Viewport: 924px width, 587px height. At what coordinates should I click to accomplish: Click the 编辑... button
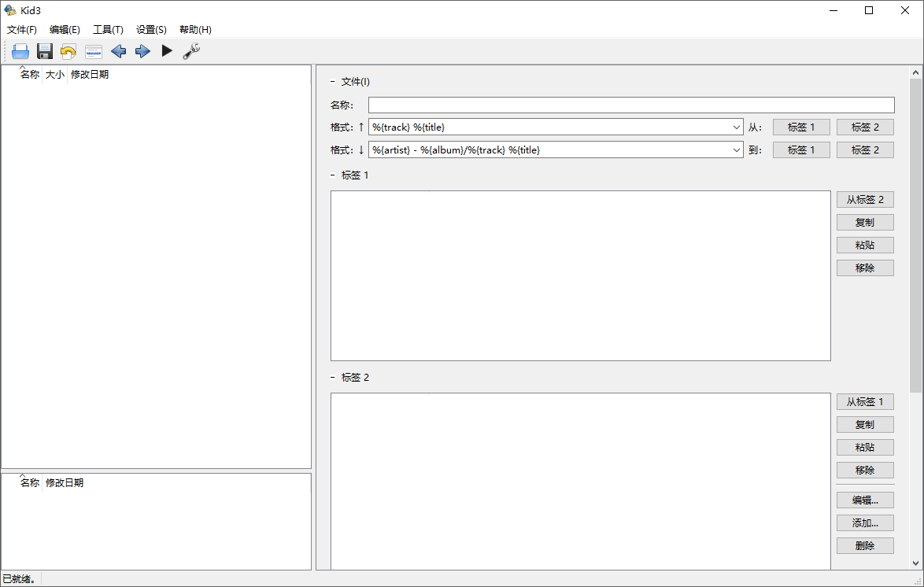pos(865,500)
